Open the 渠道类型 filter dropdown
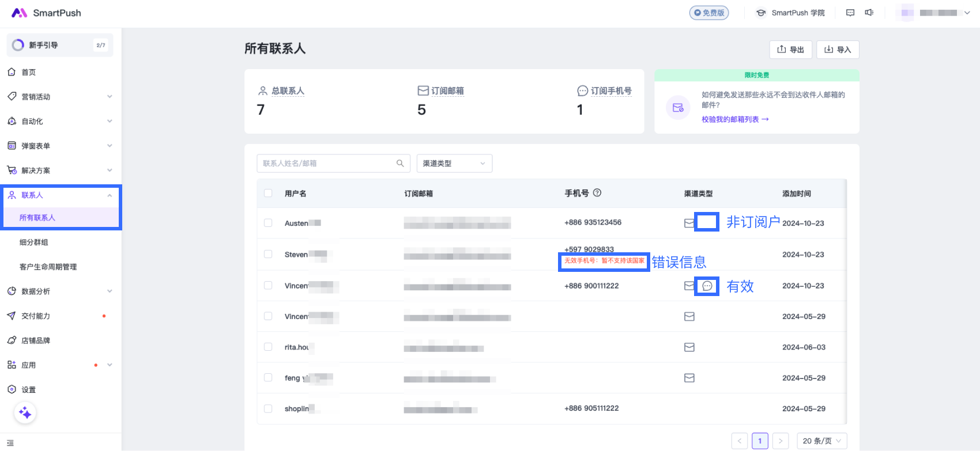The image size is (980, 451). [x=454, y=164]
